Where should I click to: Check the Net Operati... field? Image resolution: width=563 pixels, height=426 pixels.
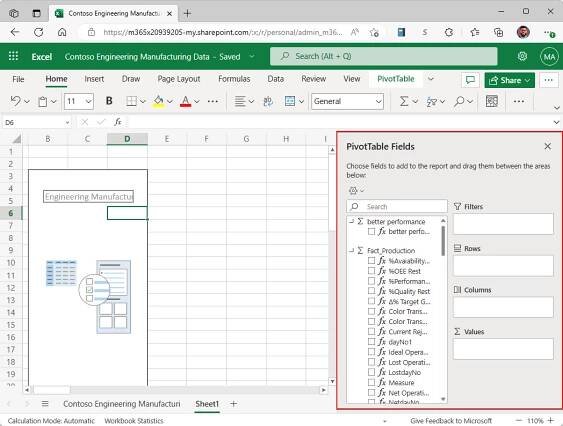click(371, 393)
